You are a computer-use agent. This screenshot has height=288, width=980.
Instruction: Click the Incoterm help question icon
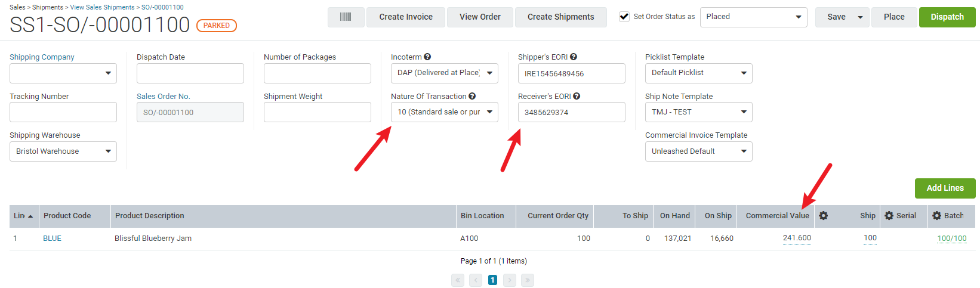tap(427, 57)
